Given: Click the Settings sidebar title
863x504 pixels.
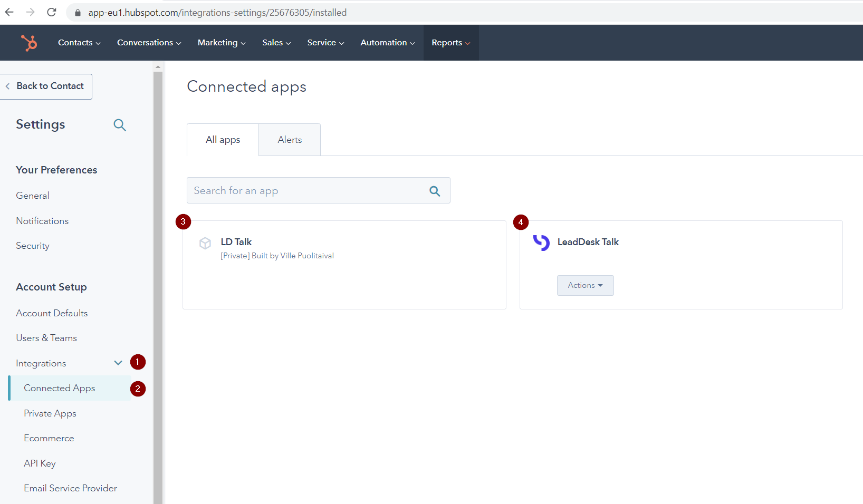Looking at the screenshot, I should pyautogui.click(x=41, y=124).
